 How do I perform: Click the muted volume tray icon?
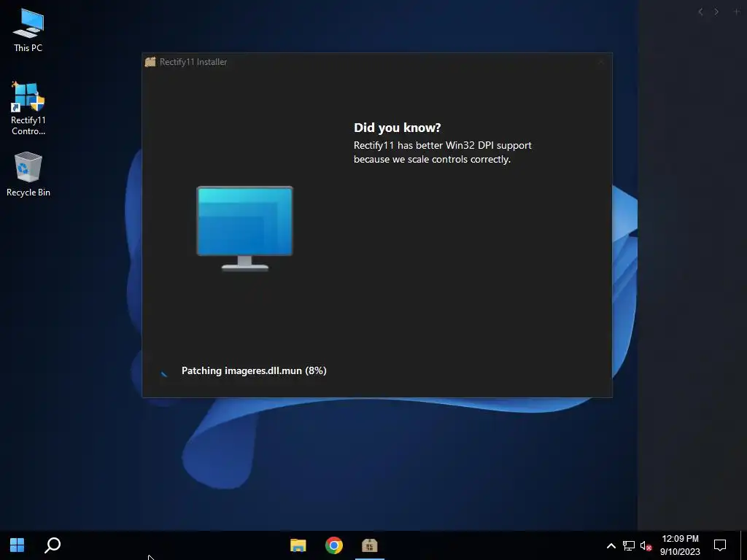click(646, 545)
